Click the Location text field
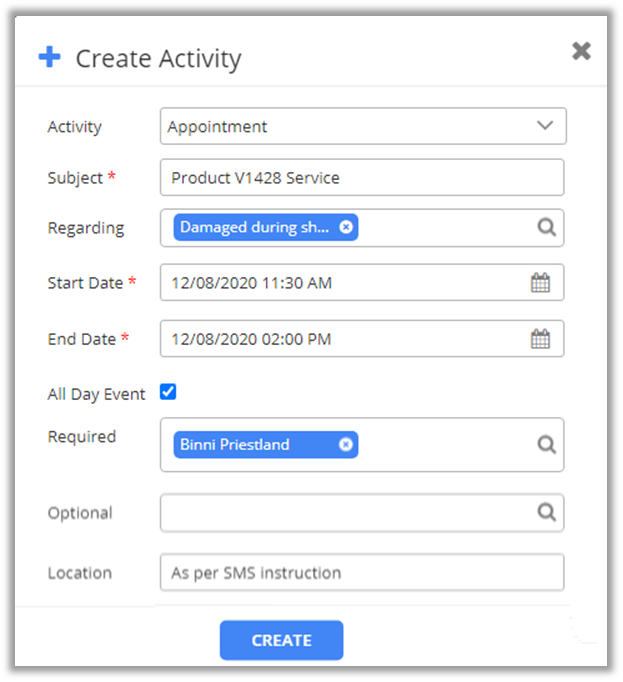The width and height of the screenshot is (623, 682). pos(362,573)
